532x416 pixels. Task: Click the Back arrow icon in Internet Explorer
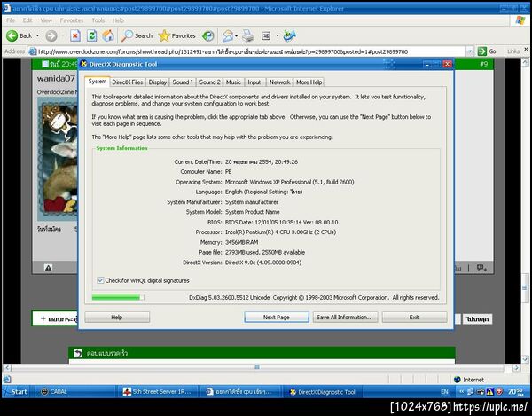click(x=12, y=35)
